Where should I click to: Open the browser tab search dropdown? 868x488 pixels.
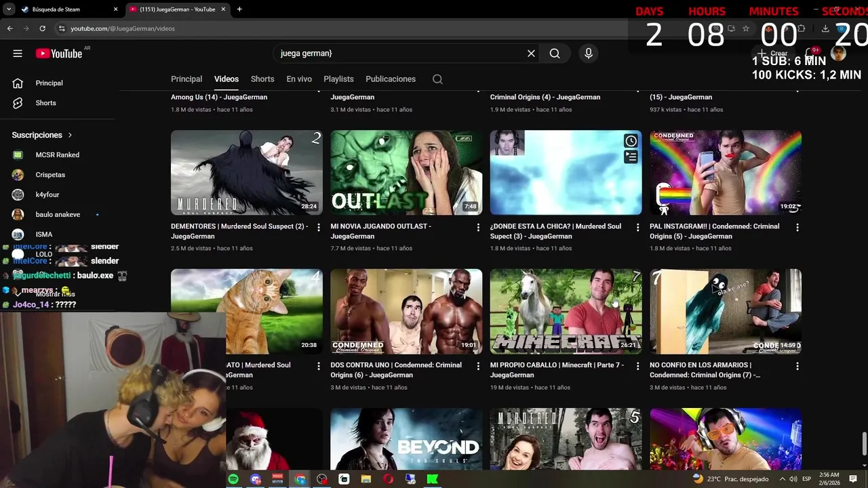coord(9,9)
